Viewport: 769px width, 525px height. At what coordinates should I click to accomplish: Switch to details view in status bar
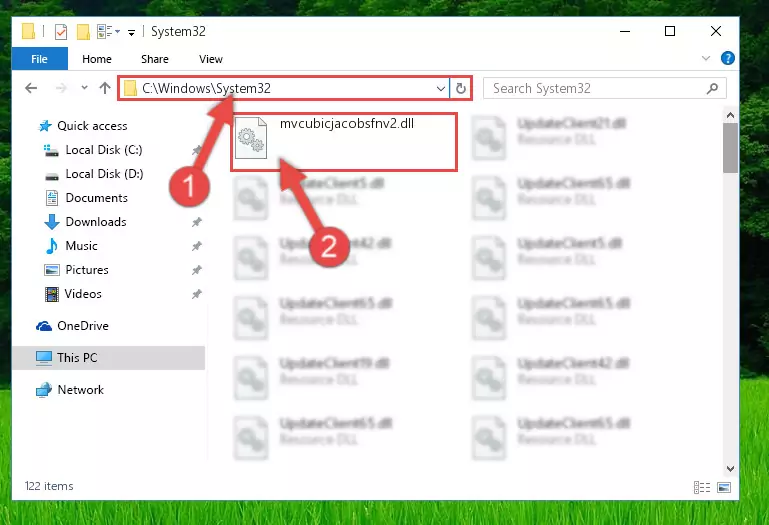click(702, 487)
